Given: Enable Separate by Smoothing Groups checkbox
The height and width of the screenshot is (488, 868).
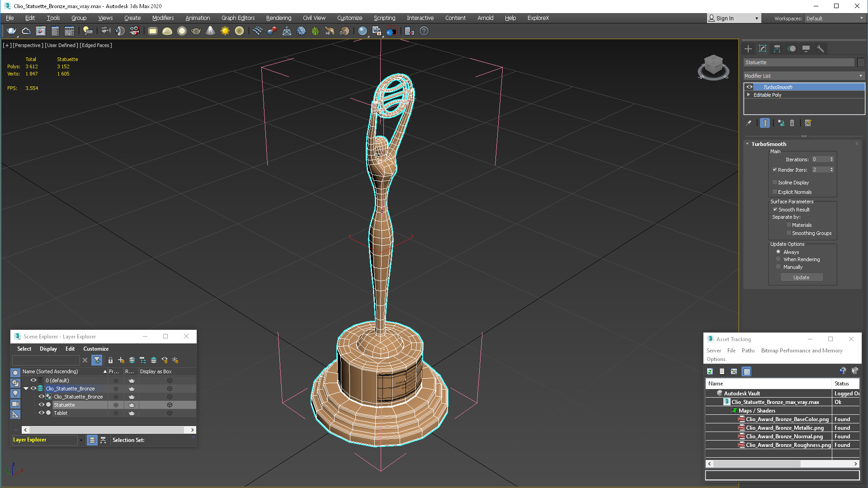Looking at the screenshot, I should (x=789, y=233).
